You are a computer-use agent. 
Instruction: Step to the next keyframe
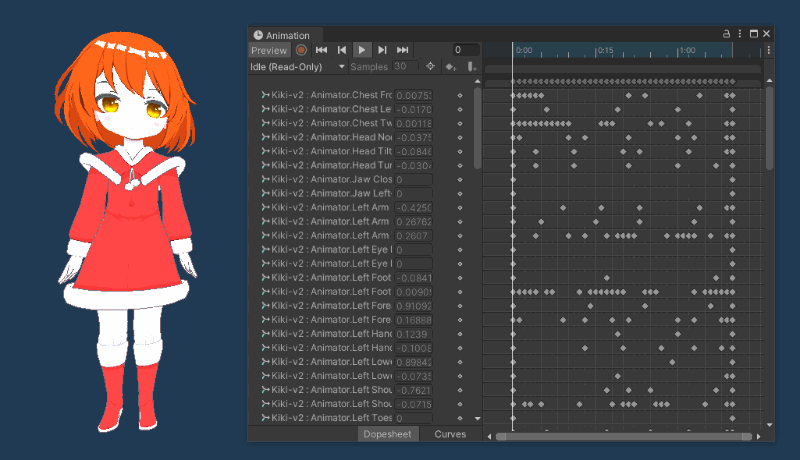pyautogui.click(x=382, y=50)
